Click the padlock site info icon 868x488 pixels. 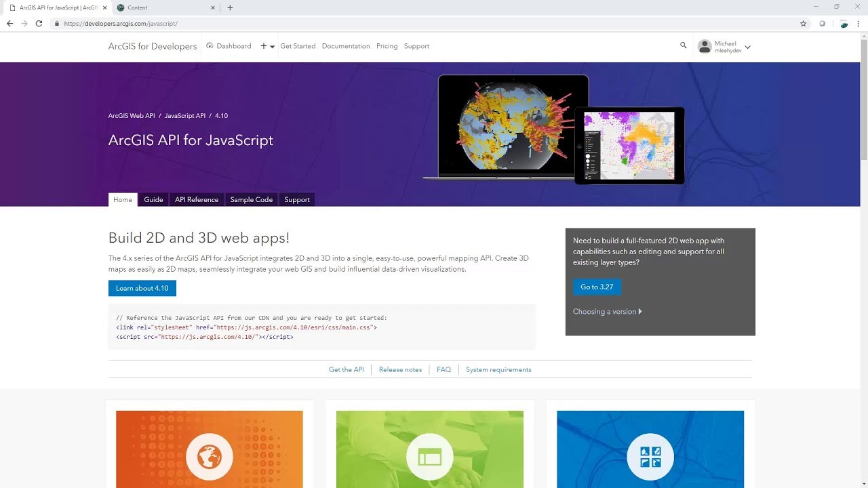[56, 23]
